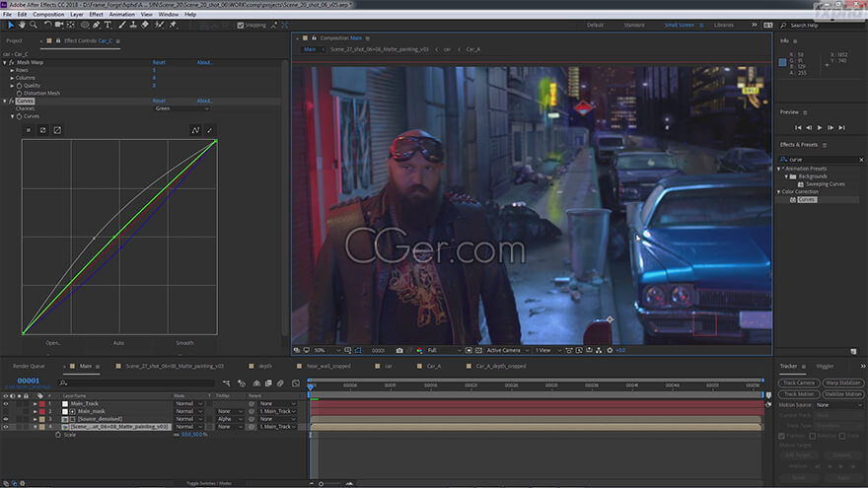Toggle Quality stopwatch in Mesh Warp

[19, 86]
